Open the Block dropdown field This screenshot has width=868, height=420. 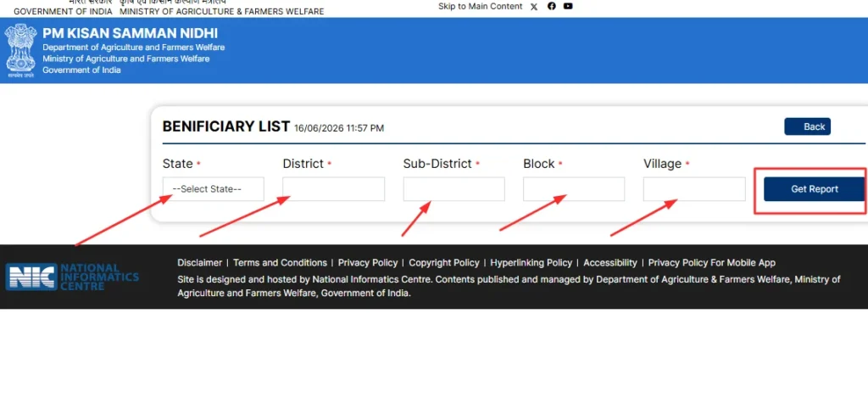pos(574,189)
